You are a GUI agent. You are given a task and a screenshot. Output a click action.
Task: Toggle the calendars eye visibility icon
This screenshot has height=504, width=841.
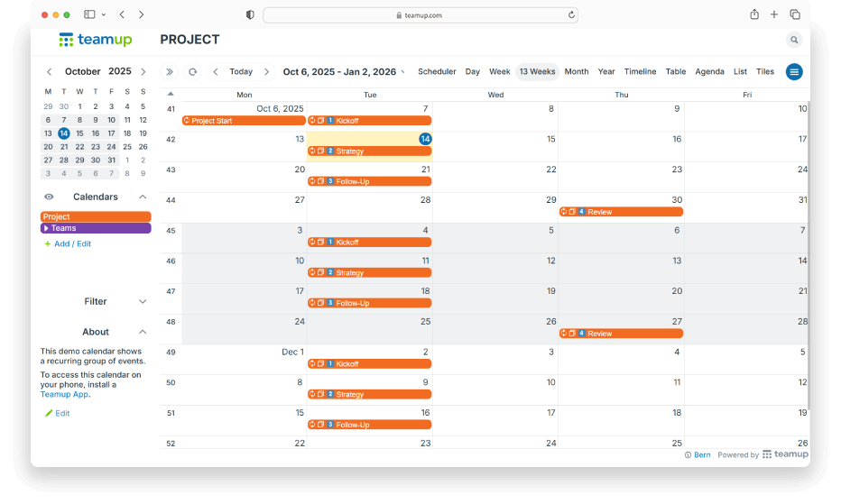click(49, 197)
